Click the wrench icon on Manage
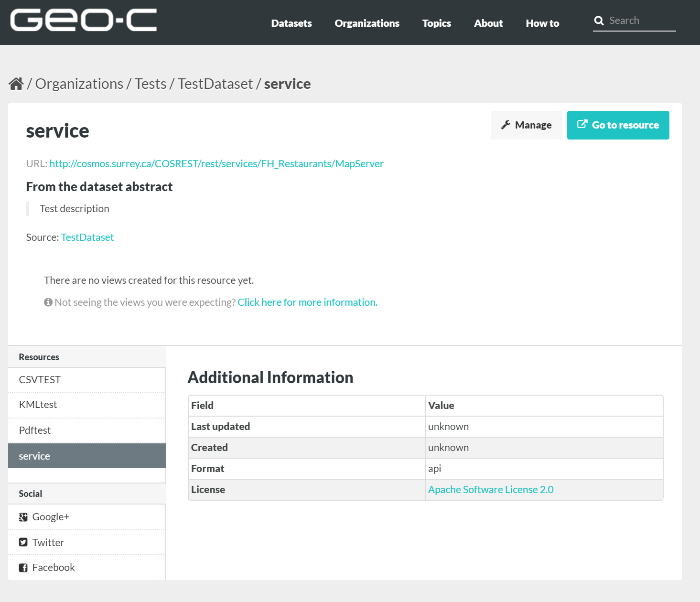The width and height of the screenshot is (700, 602). [506, 125]
